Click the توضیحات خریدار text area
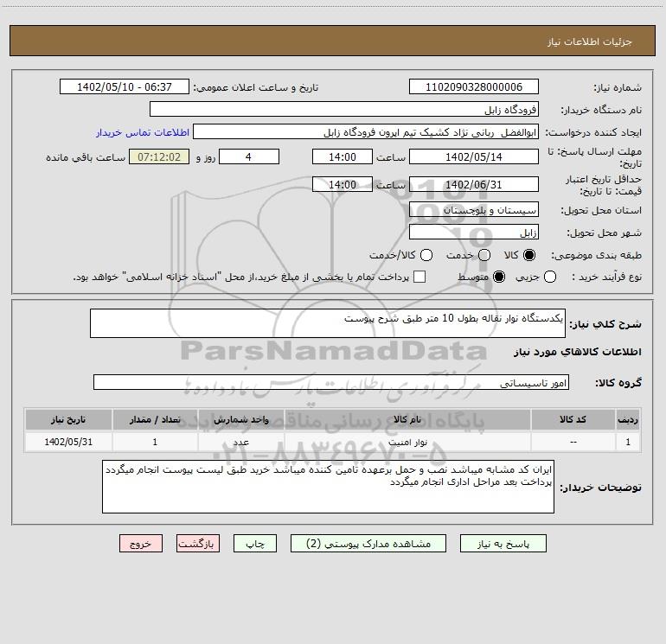The image size is (666, 644). coord(329,487)
